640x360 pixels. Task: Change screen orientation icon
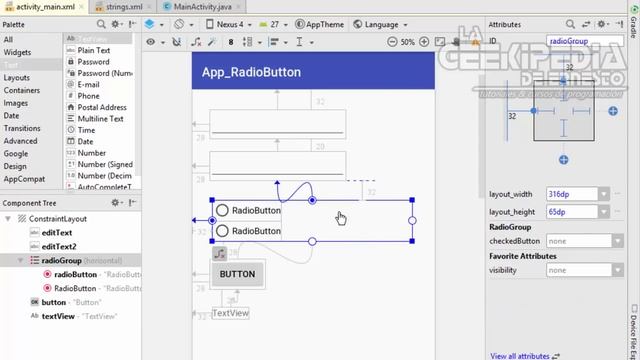(179, 24)
